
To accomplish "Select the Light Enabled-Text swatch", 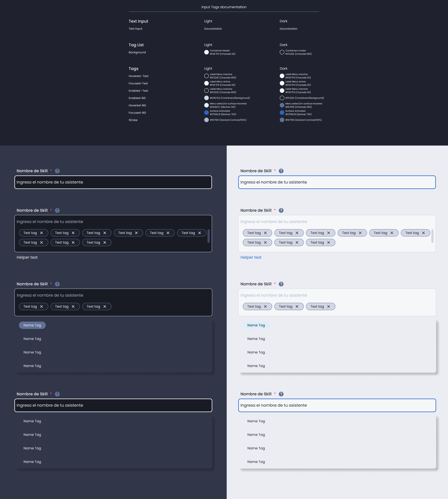I will (206, 91).
